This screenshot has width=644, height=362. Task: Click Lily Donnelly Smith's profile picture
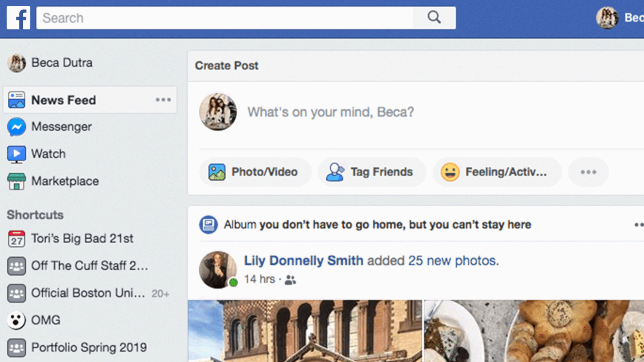(218, 270)
